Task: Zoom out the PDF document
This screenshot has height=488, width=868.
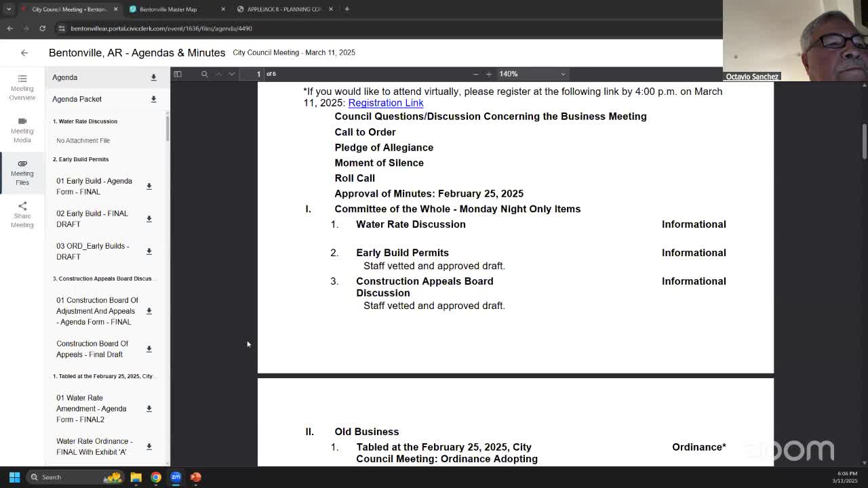Action: 475,74
